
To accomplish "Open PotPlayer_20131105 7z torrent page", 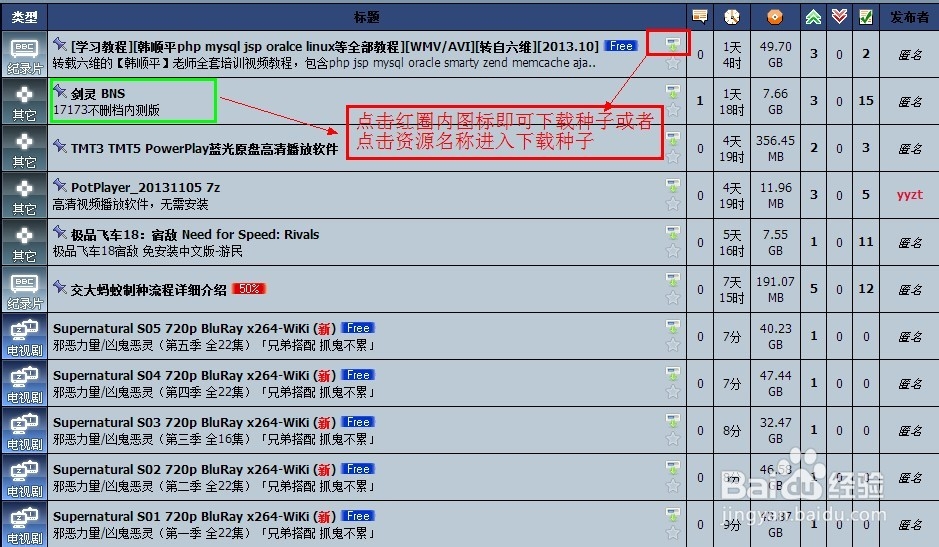I will [146, 188].
